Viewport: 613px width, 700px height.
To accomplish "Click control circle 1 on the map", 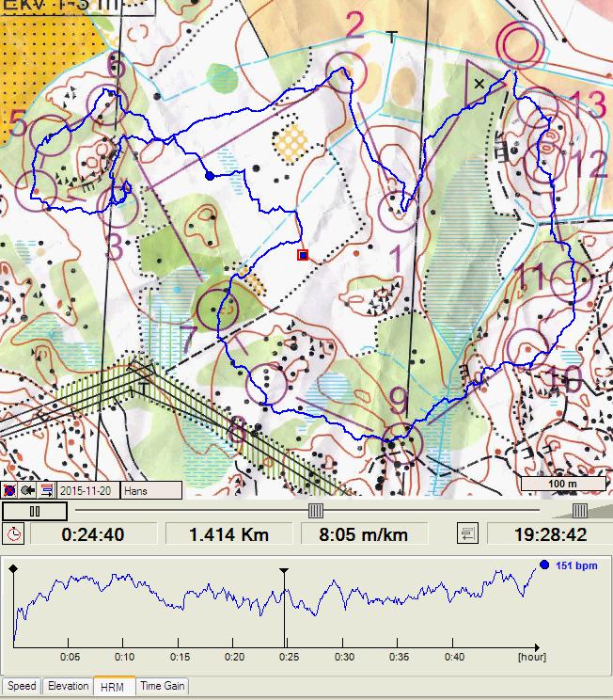I will point(399,211).
